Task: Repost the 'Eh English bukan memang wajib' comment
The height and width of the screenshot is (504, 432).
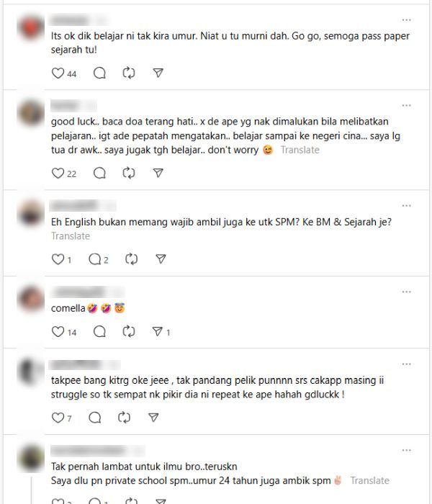Action: tap(132, 259)
